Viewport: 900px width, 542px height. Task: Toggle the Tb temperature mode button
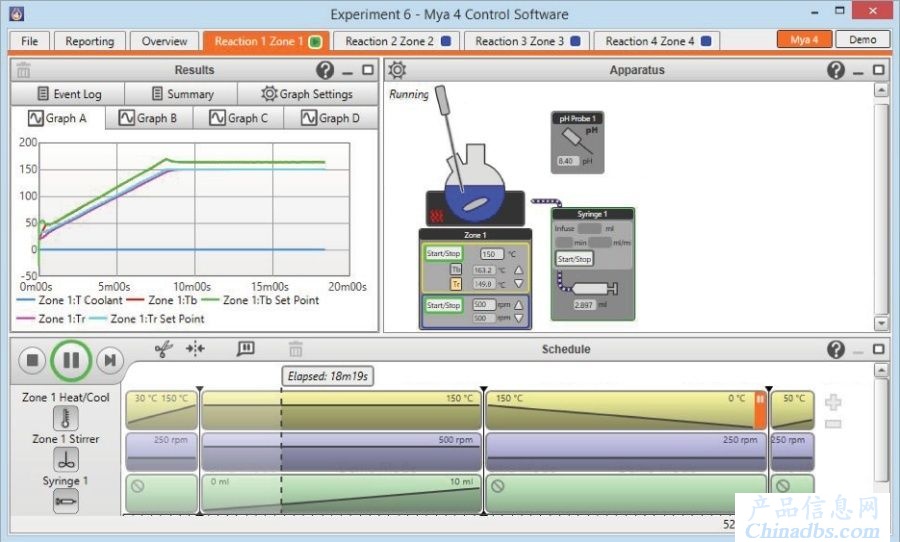click(456, 270)
